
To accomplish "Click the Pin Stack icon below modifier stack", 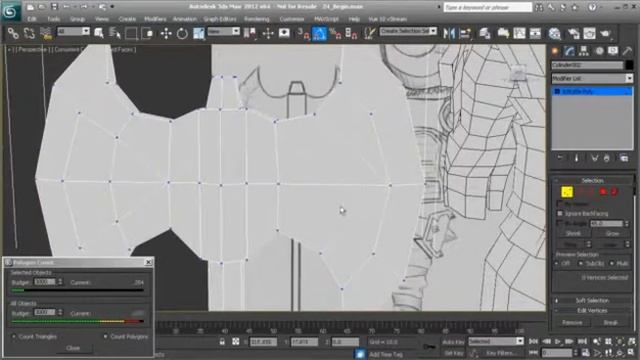I will click(x=560, y=158).
